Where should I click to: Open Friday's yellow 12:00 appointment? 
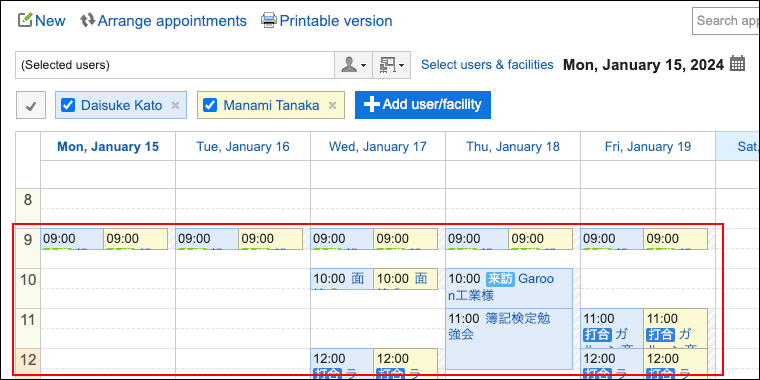(675, 364)
